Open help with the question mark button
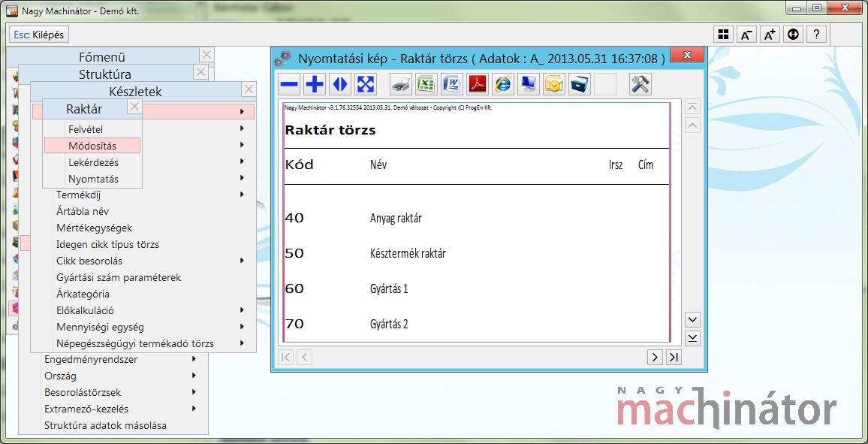This screenshot has width=868, height=444. pyautogui.click(x=817, y=35)
